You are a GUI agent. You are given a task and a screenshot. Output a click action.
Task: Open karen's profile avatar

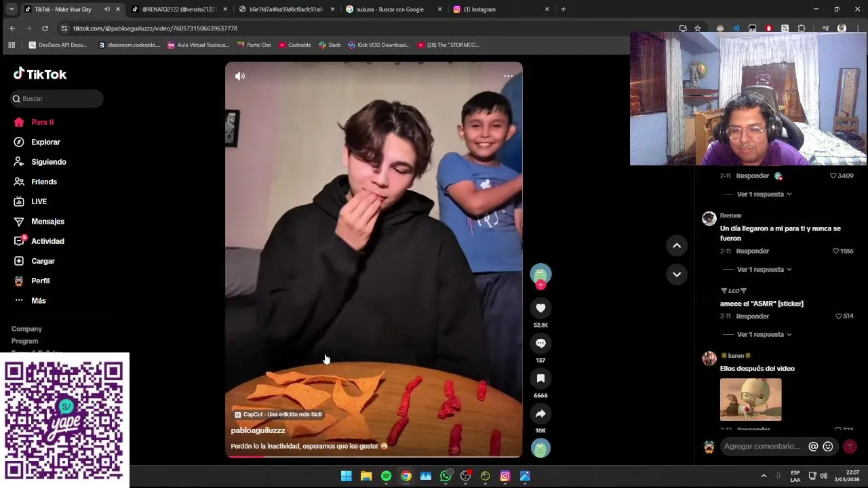click(x=709, y=359)
